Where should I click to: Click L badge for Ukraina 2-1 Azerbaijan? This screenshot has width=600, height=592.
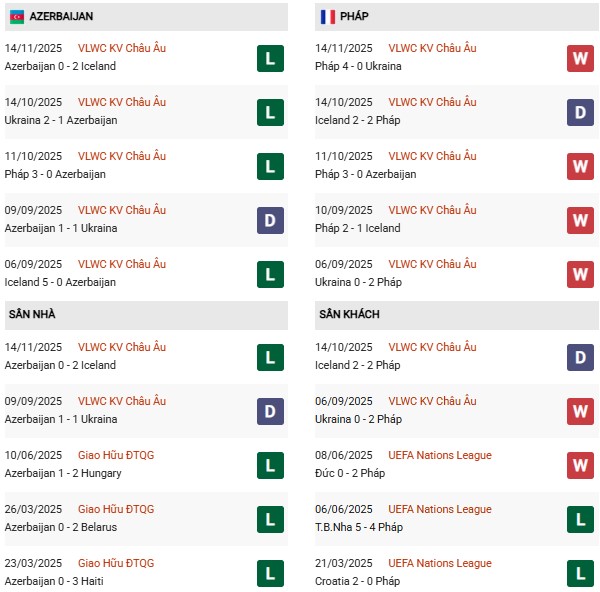270,112
